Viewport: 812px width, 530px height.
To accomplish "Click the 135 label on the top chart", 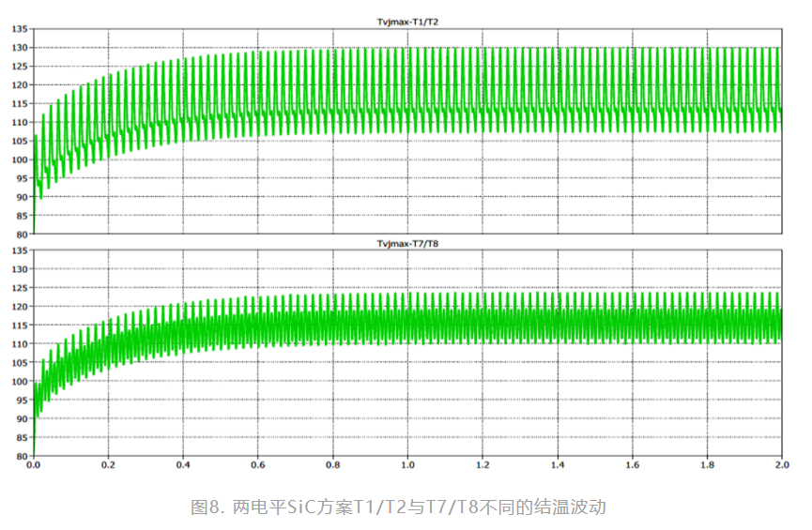I will point(19,29).
